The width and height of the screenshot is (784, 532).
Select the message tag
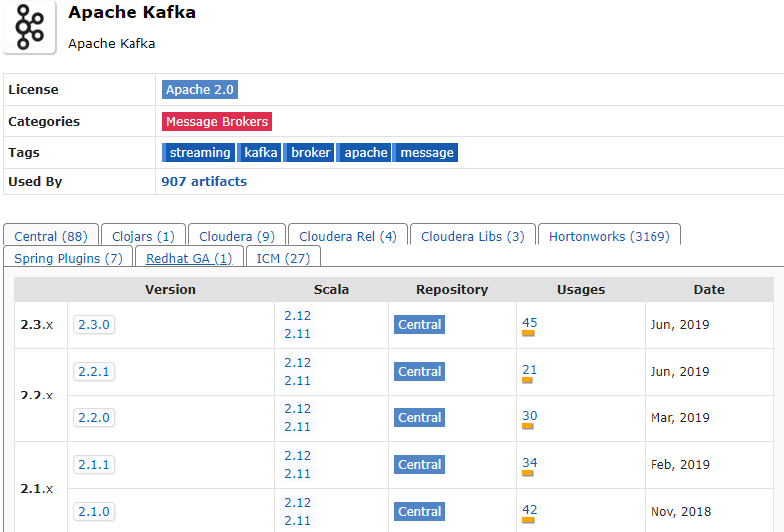pyautogui.click(x=425, y=153)
